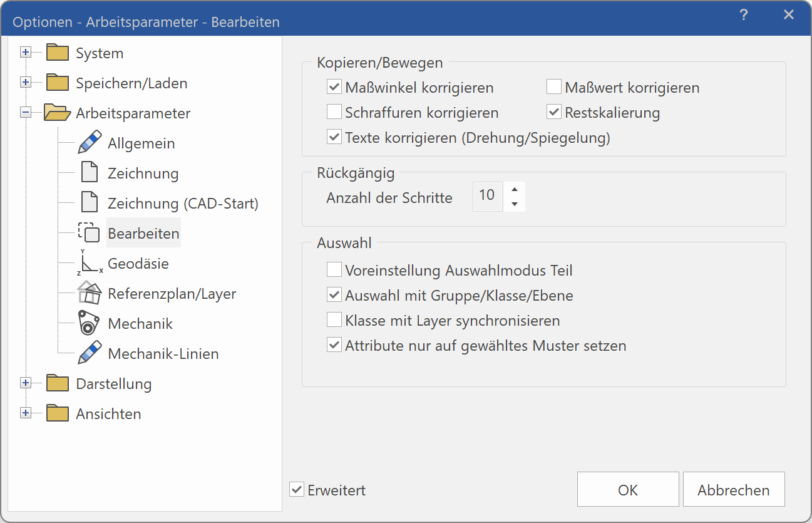The image size is (812, 523).
Task: Open Zeichnung (CAD-Start) via its icon
Action: coord(89,202)
